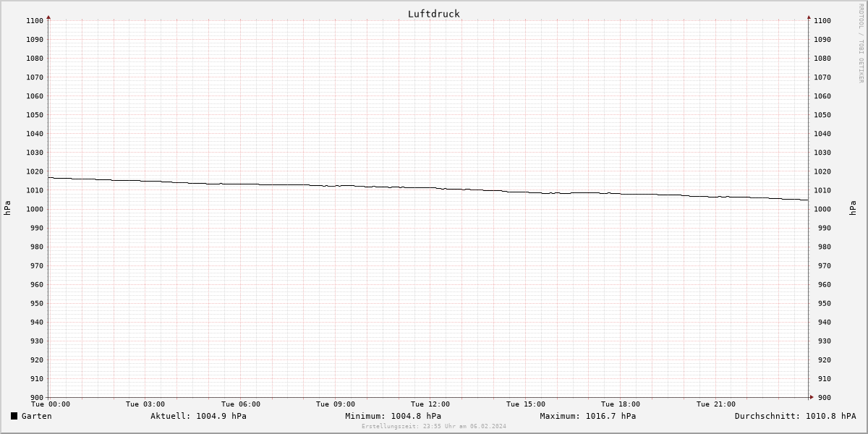Click the Tue 06:00 time axis label
The image size is (868, 434).
point(241,404)
